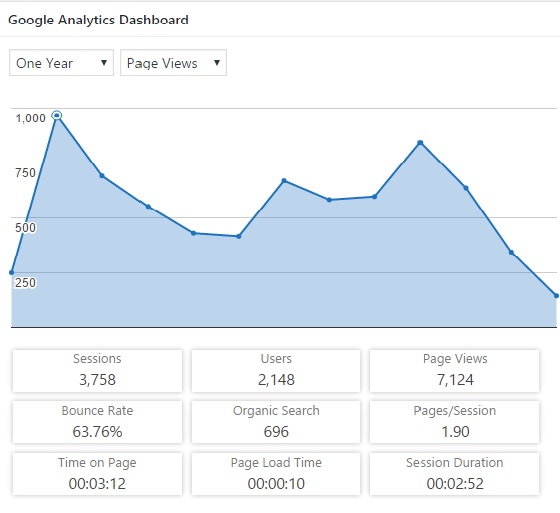560x513 pixels.
Task: Click the Google Analytics Dashboard title
Action: point(98,20)
